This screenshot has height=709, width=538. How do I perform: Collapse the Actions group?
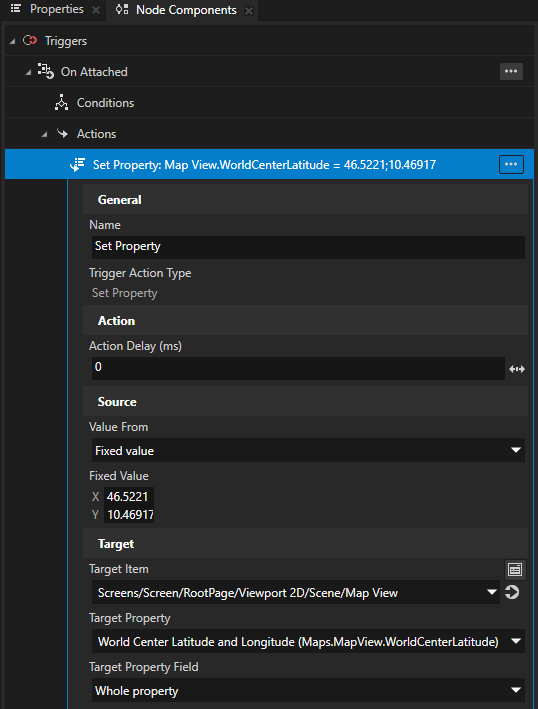click(44, 134)
